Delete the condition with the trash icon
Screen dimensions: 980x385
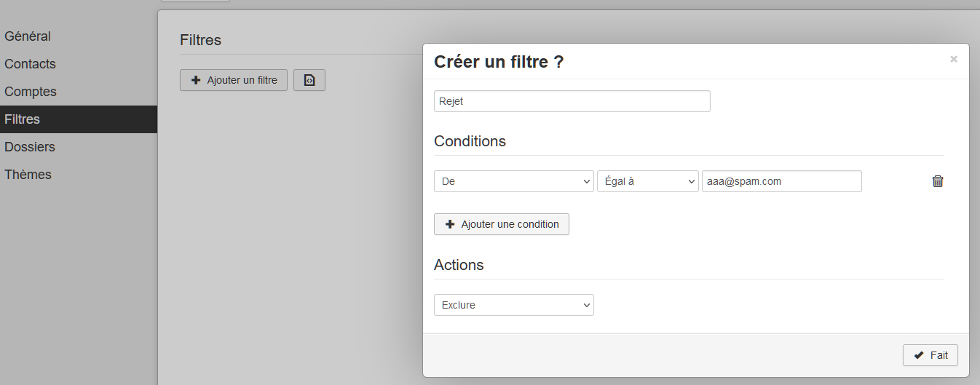point(938,181)
